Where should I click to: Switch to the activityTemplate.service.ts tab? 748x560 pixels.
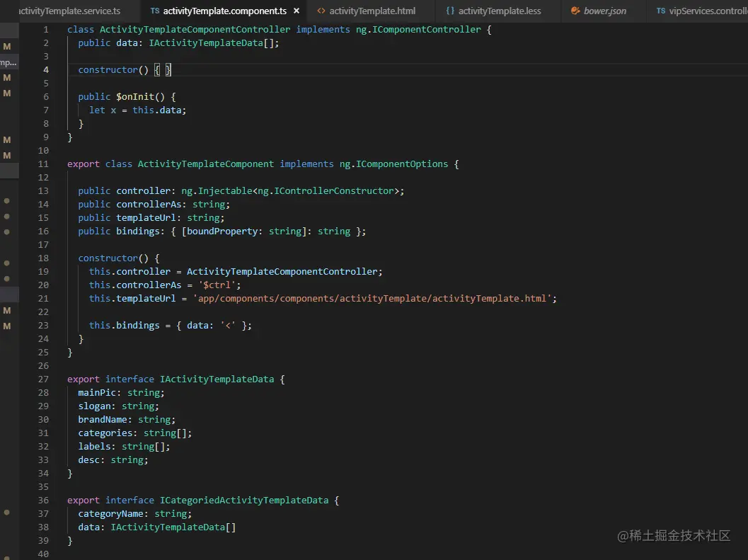(69, 11)
